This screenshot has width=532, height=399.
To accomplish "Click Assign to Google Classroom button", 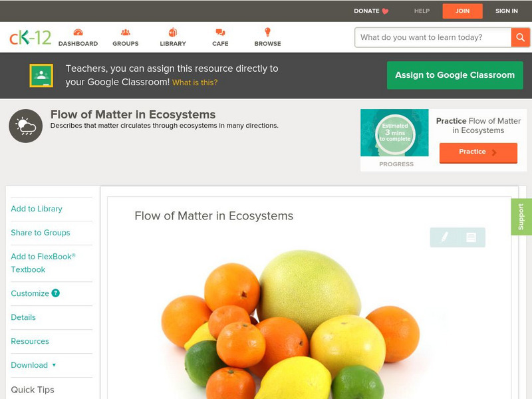I will 455,75.
